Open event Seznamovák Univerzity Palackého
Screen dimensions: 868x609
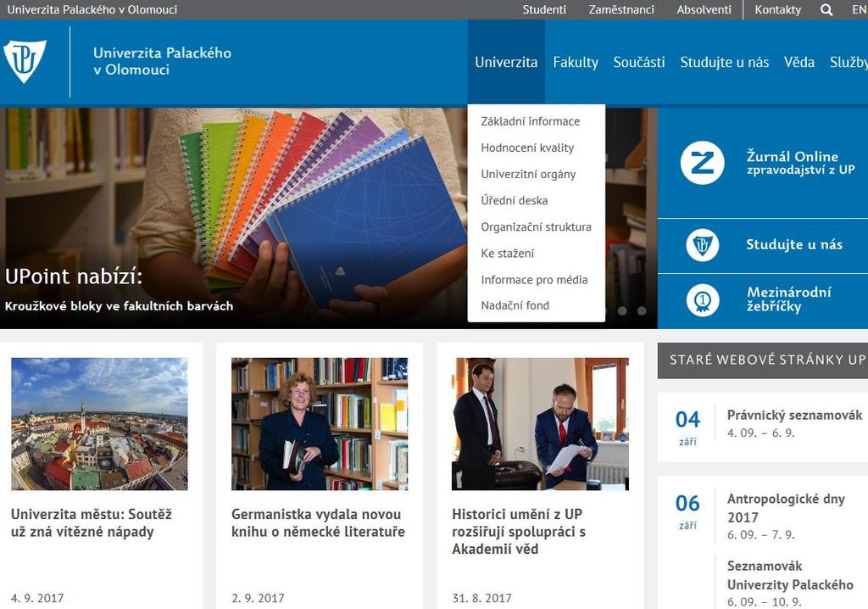(790, 575)
